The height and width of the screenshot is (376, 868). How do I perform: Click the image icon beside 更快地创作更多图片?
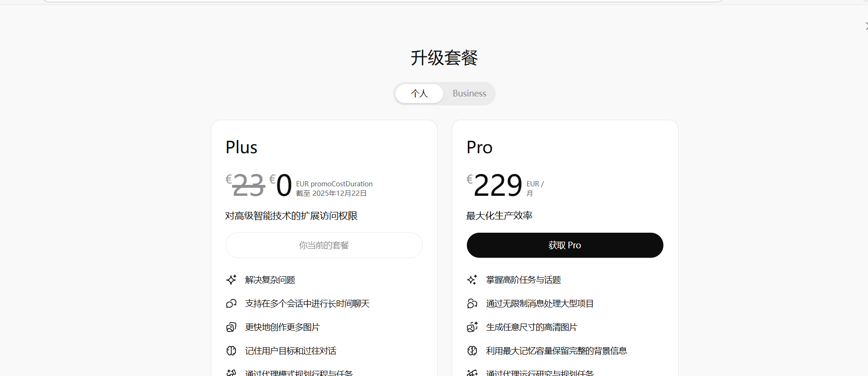click(231, 327)
